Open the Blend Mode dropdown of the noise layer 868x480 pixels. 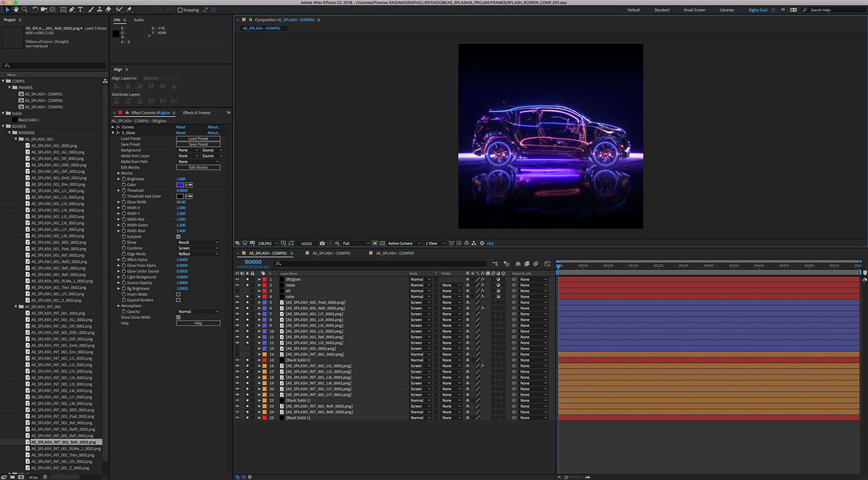418,285
